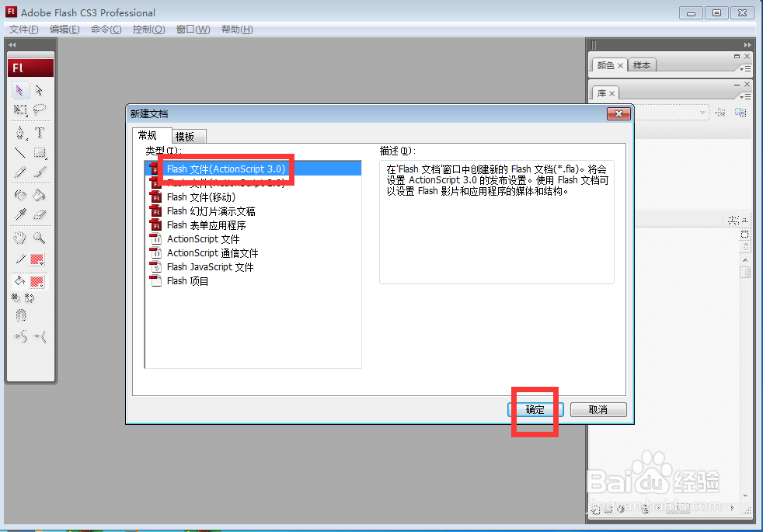Close the 新建文档 dialog
Image resolution: width=763 pixels, height=532 pixels.
point(619,114)
